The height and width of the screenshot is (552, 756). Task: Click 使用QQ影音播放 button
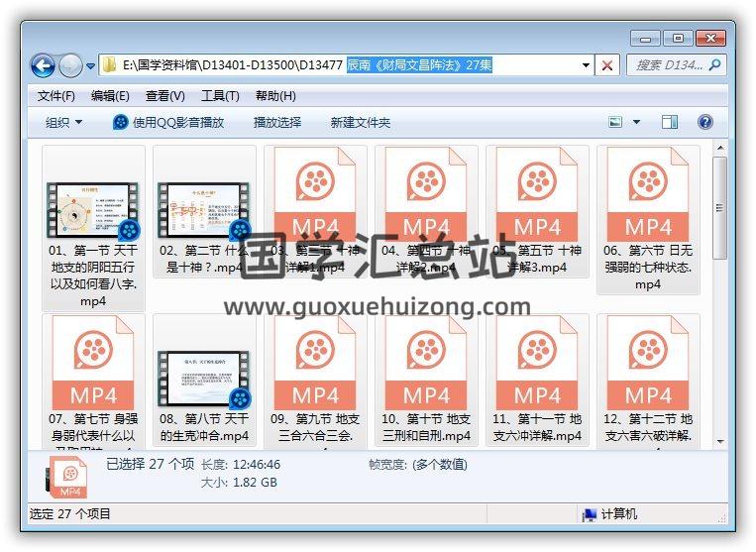pos(168,122)
